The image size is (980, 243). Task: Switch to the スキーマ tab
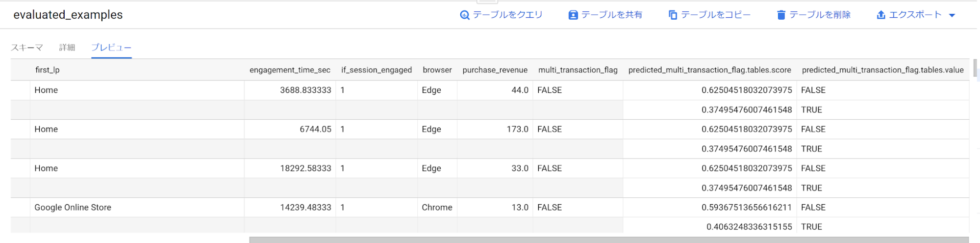(27, 48)
